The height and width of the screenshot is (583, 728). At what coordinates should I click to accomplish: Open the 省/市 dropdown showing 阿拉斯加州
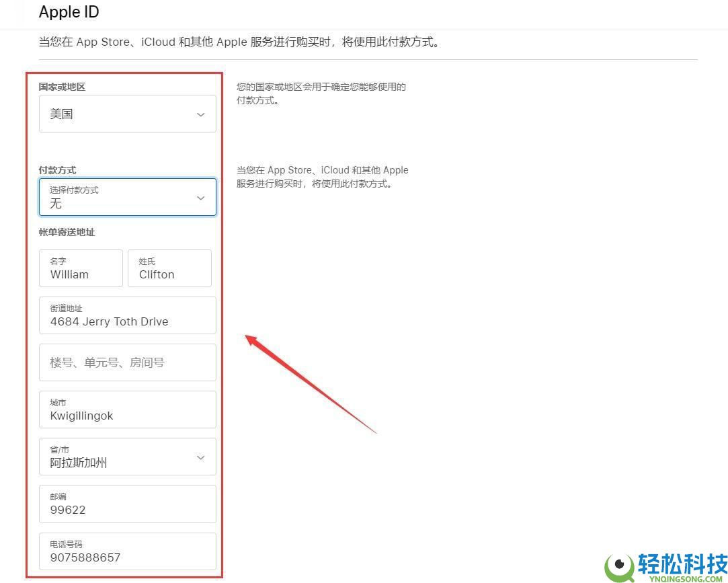pyautogui.click(x=128, y=457)
